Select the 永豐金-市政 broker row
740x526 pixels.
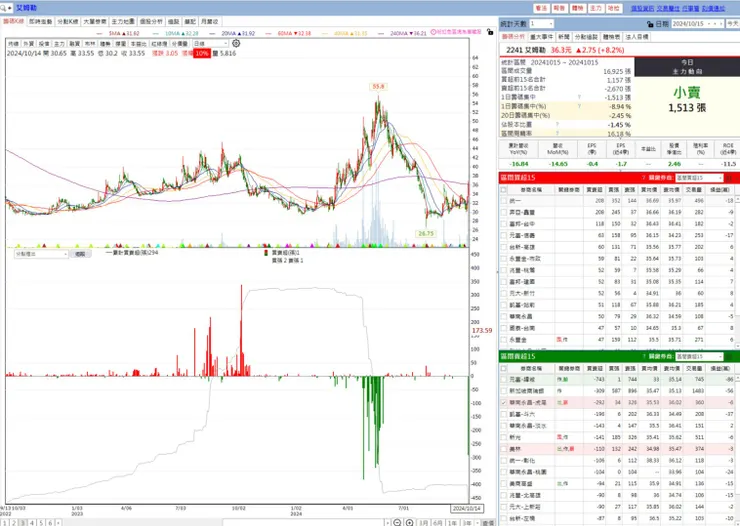coord(619,259)
